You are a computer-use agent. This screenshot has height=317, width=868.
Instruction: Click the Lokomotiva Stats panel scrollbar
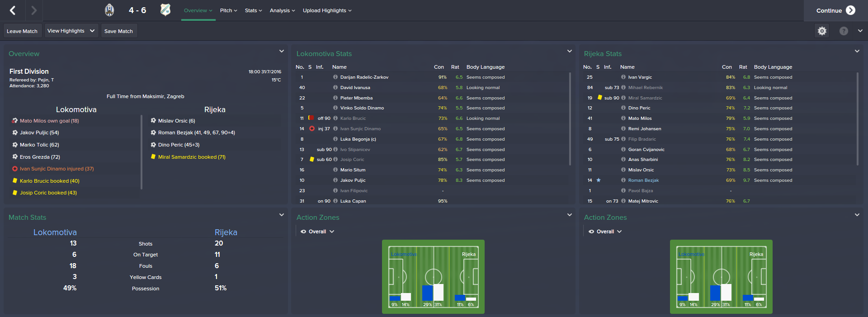(x=570, y=118)
